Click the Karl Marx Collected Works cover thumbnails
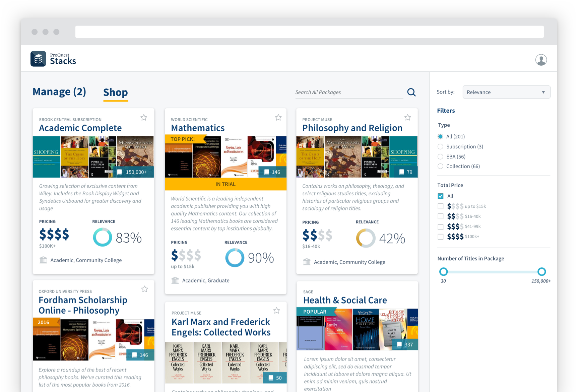Image resolution: width=576 pixels, height=392 pixels. tap(226, 363)
